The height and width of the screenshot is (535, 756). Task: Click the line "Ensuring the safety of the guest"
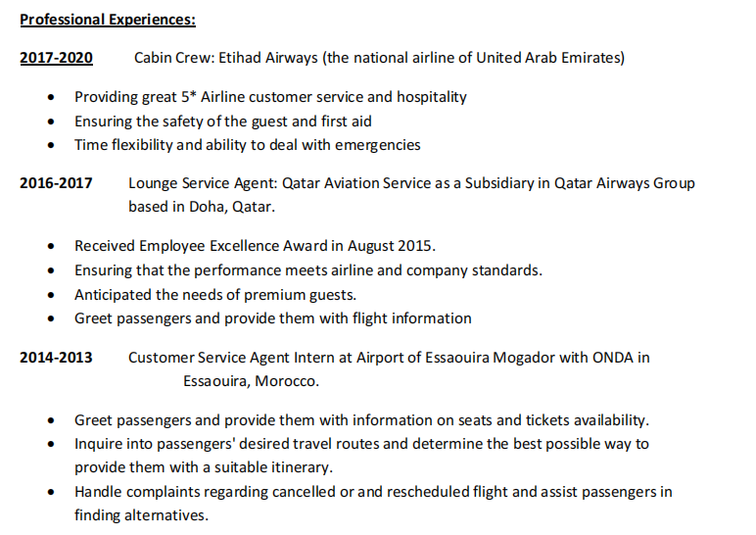[222, 122]
